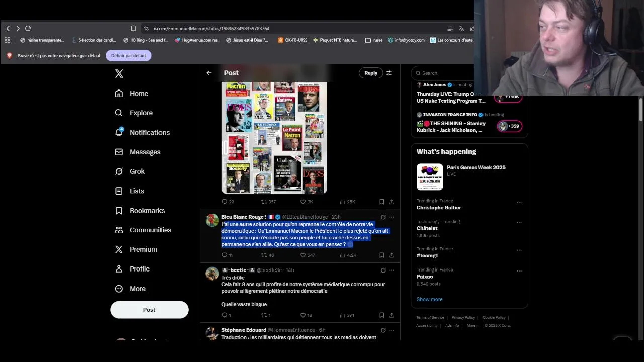This screenshot has height=362, width=644.
Task: Join INVASION FRANCE INFO space +359
Action: [x=509, y=126]
